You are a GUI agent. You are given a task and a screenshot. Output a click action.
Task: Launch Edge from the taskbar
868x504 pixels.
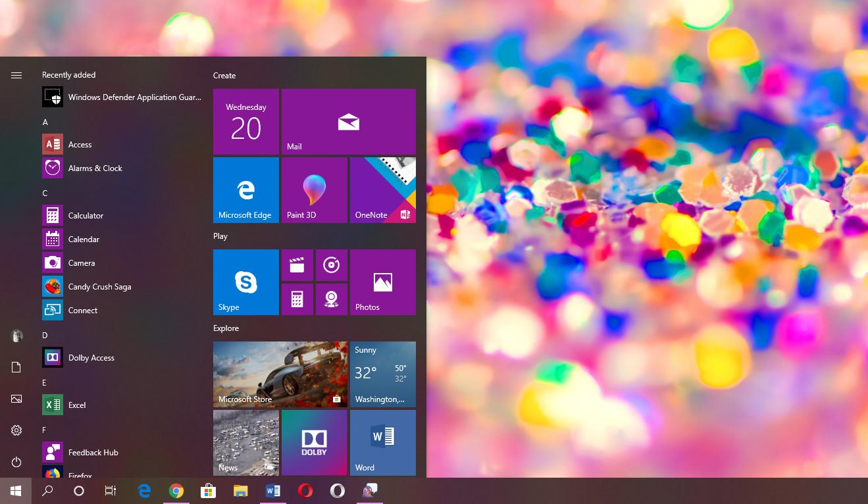144,491
